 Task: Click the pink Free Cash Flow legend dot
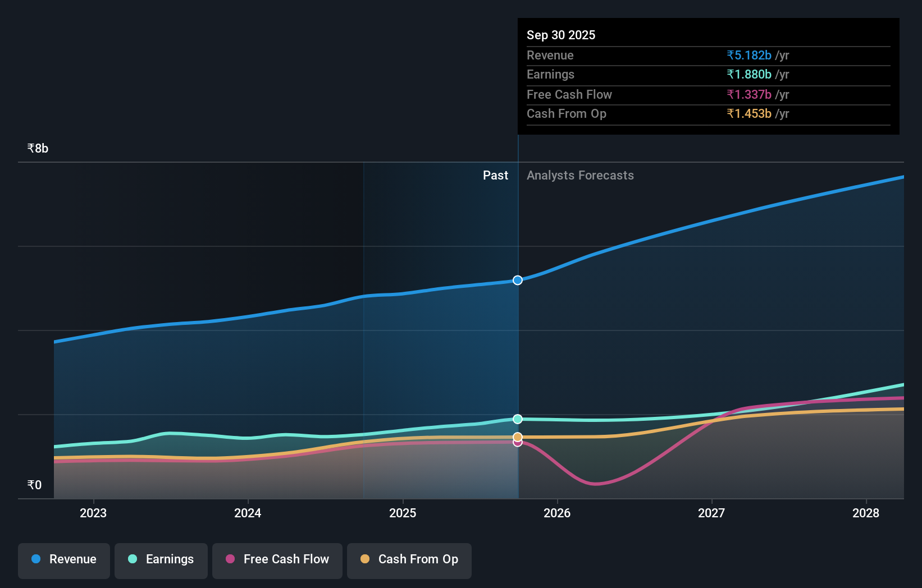pos(230,559)
